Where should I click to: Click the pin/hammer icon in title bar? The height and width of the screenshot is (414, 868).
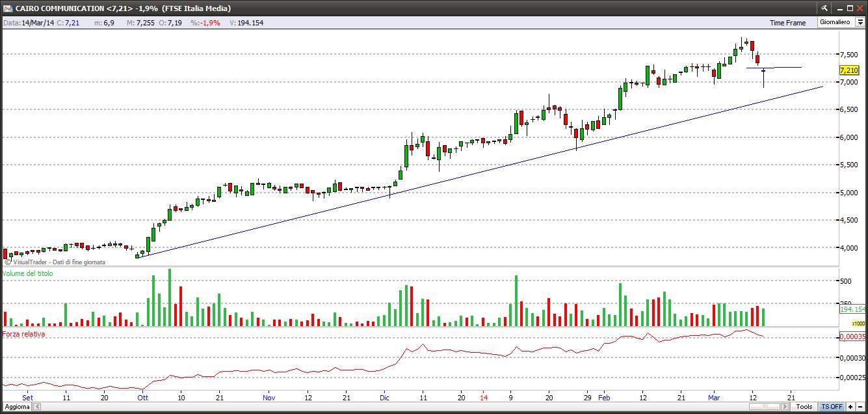pyautogui.click(x=824, y=8)
